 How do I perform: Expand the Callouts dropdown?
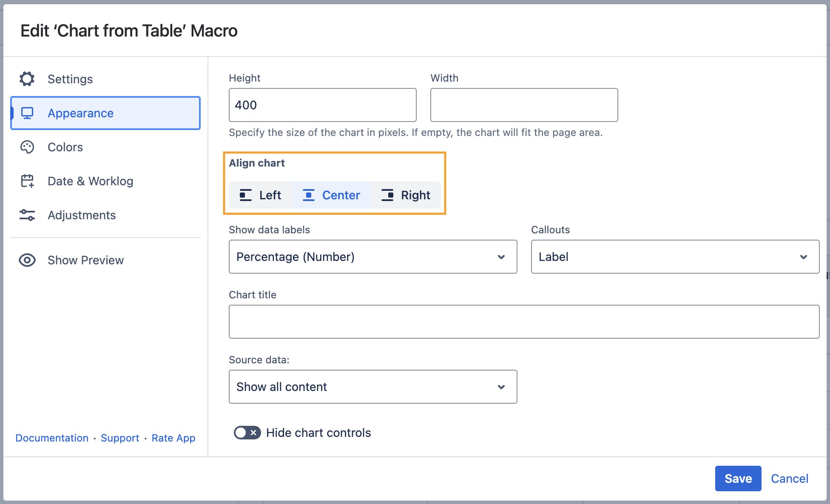(674, 257)
